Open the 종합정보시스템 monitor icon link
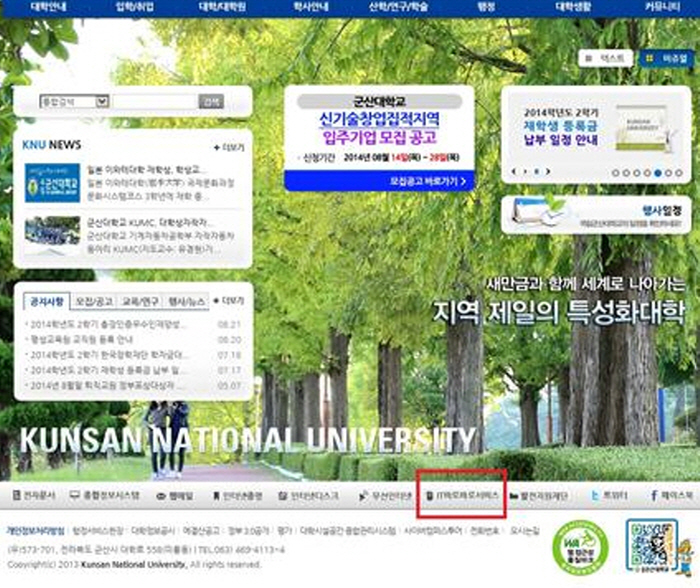 [104, 495]
